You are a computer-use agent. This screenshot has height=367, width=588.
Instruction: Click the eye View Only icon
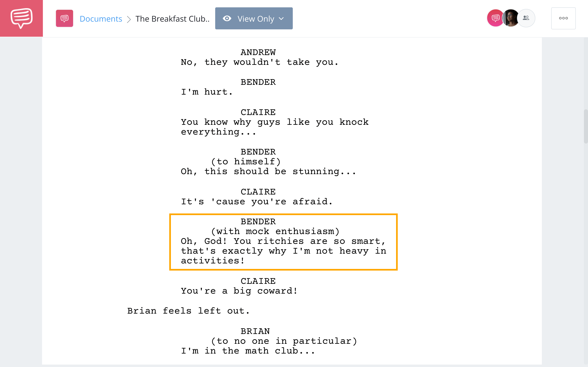click(226, 18)
